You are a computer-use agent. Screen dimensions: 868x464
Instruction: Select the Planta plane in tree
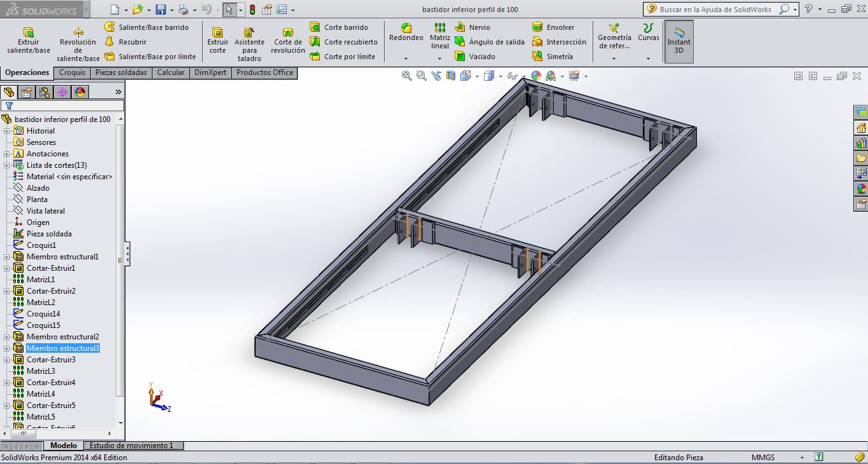coord(37,200)
